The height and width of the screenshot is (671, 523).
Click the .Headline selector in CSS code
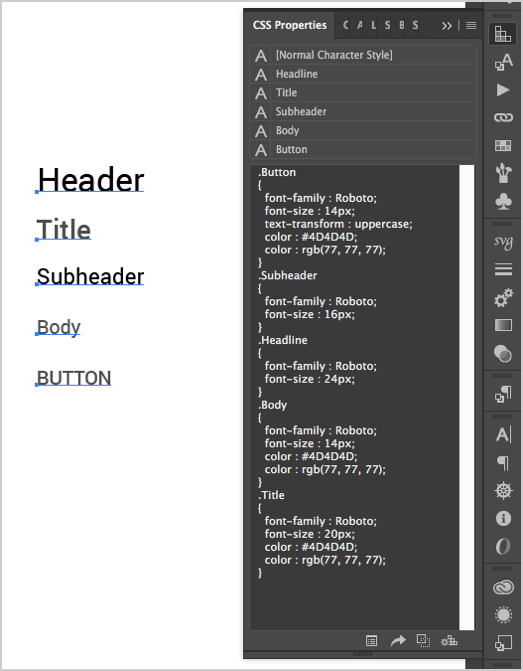point(282,340)
